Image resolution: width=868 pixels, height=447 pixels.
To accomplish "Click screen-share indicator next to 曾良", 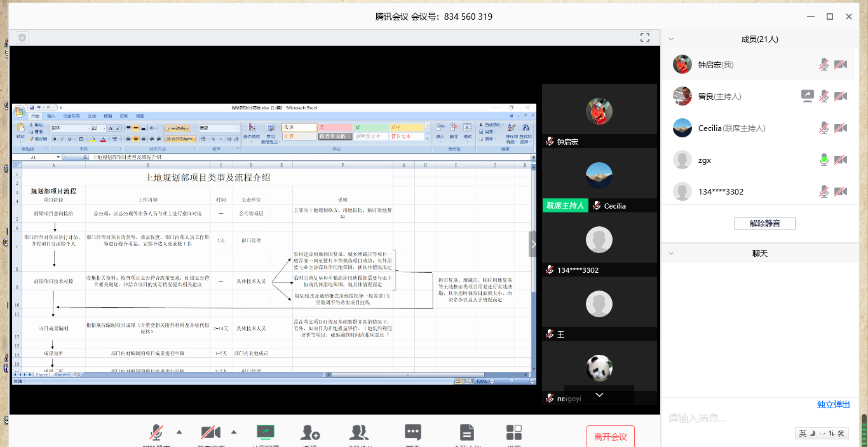I will pyautogui.click(x=807, y=96).
